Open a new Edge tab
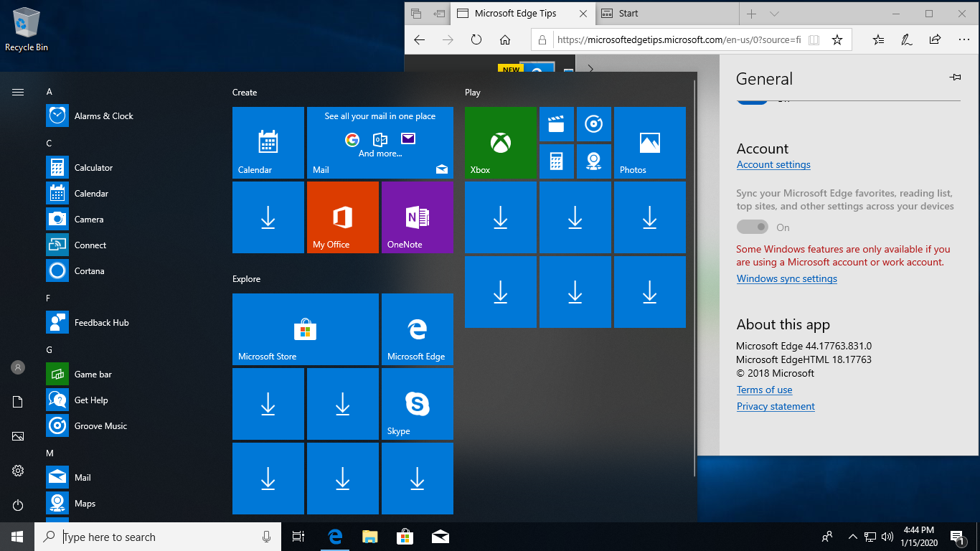 coord(751,14)
